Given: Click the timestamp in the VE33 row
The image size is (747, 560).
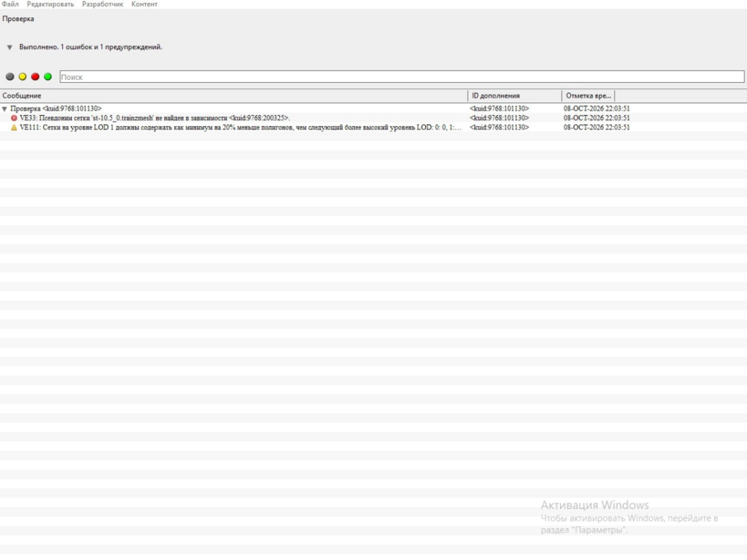Looking at the screenshot, I should (x=596, y=118).
